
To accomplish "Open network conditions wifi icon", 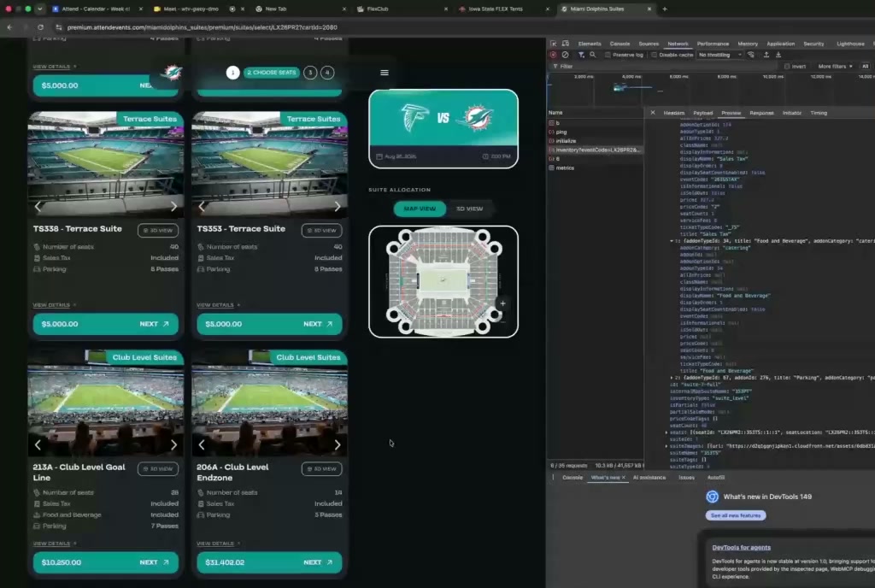I will [x=751, y=55].
